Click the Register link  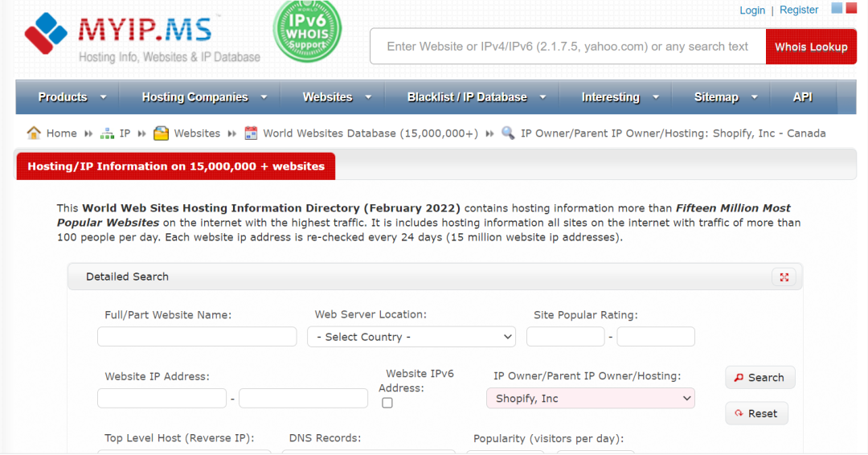click(x=799, y=10)
